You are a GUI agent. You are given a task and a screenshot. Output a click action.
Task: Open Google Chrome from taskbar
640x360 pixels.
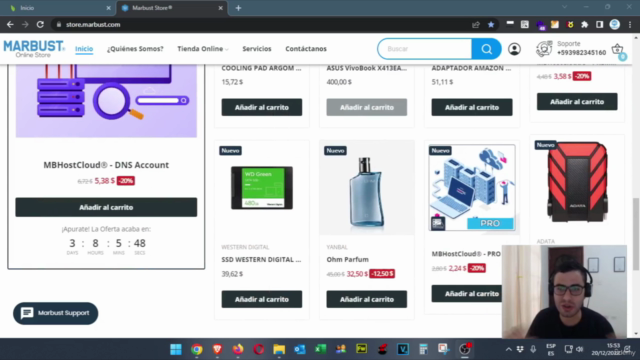point(197,349)
